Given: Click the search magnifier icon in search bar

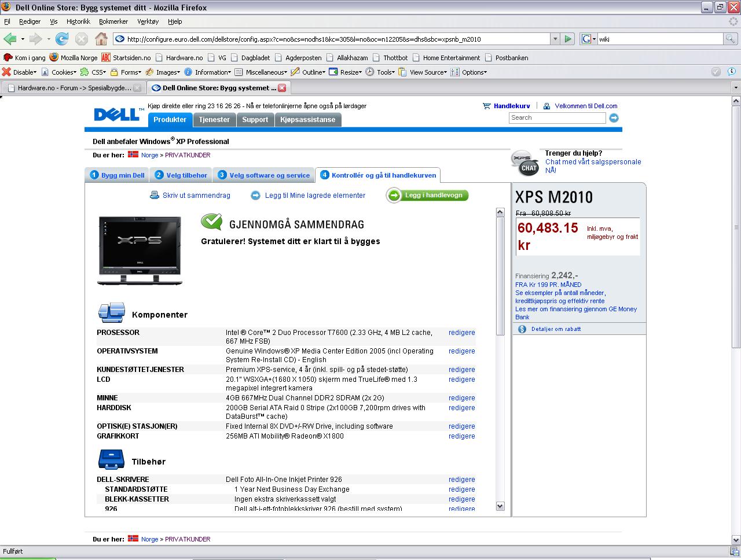Looking at the screenshot, I should (x=731, y=39).
